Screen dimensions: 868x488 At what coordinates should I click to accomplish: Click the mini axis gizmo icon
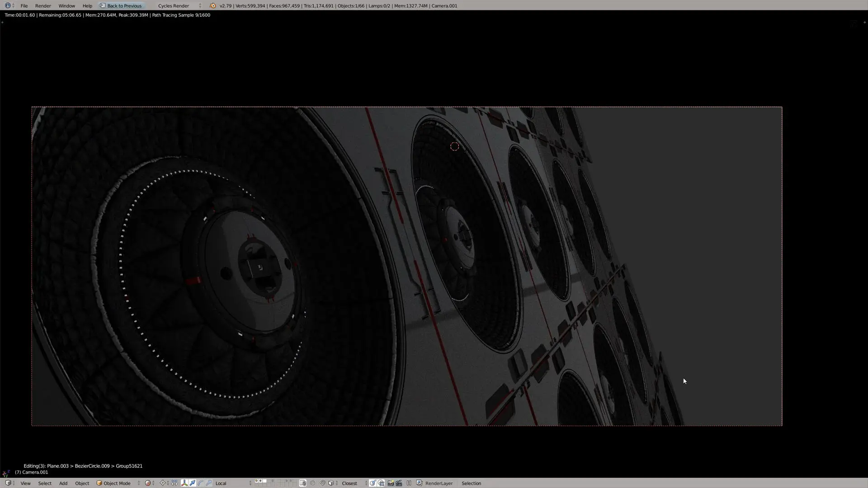[6, 473]
